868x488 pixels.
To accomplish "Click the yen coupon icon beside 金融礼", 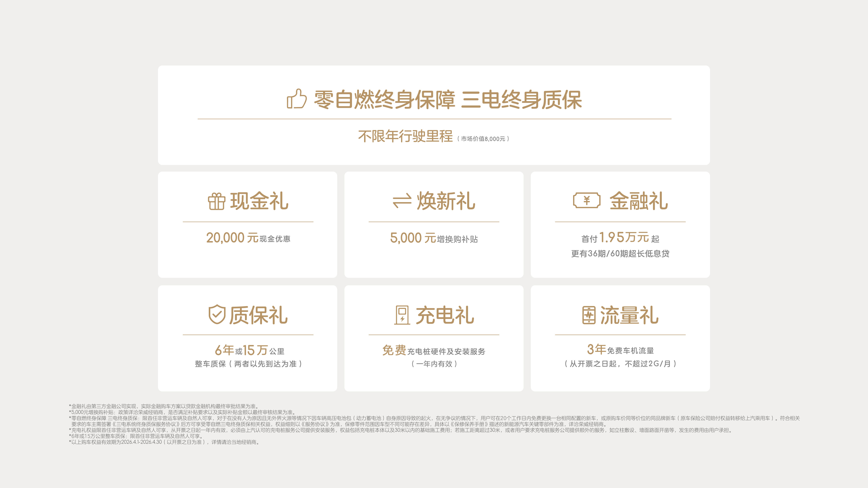I will pyautogui.click(x=587, y=201).
